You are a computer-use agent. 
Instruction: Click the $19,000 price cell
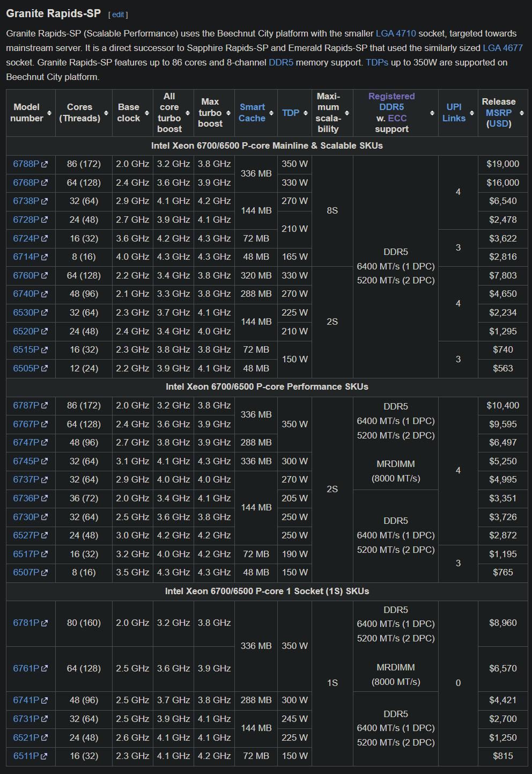(x=503, y=164)
